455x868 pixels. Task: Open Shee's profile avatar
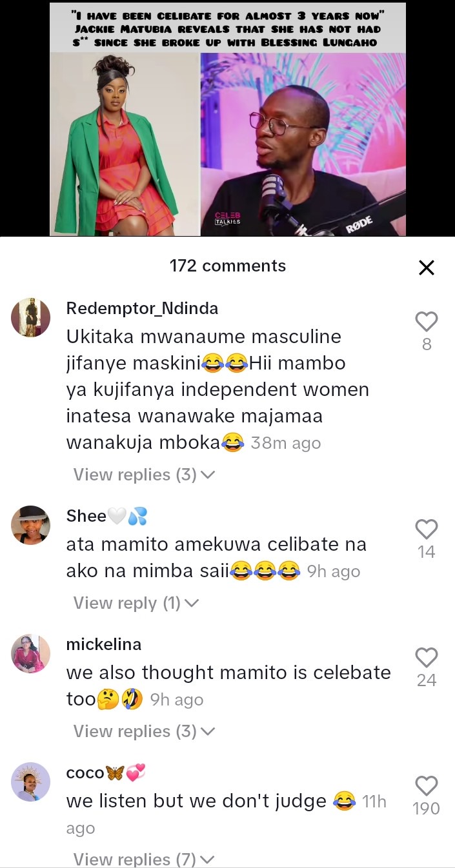coord(31,525)
